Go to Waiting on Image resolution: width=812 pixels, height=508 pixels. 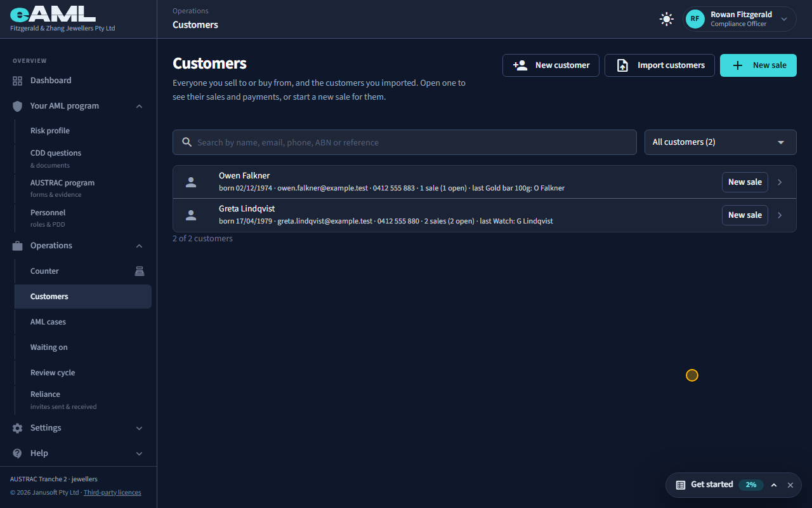click(82, 347)
